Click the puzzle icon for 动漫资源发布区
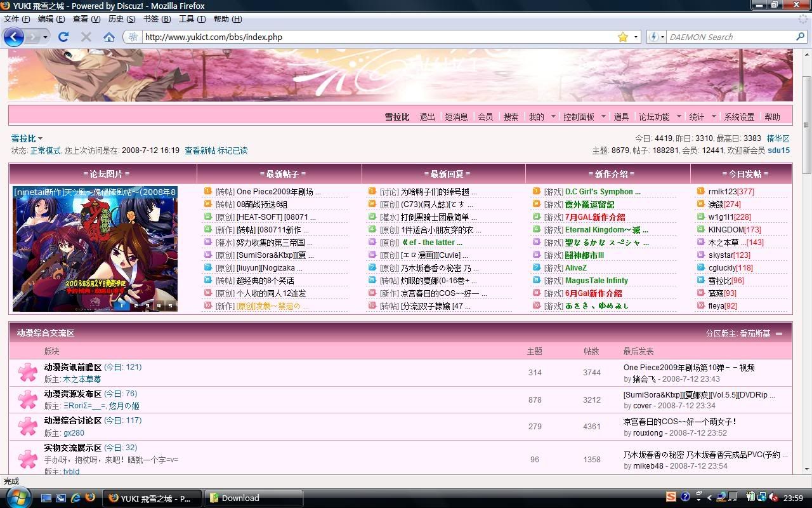The image size is (812, 508). (27, 399)
